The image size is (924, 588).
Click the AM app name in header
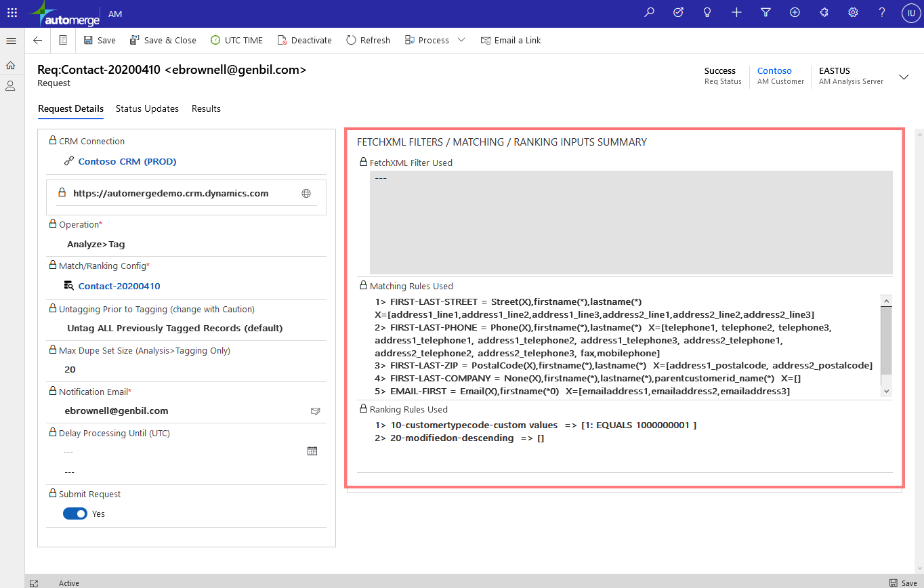pos(115,14)
